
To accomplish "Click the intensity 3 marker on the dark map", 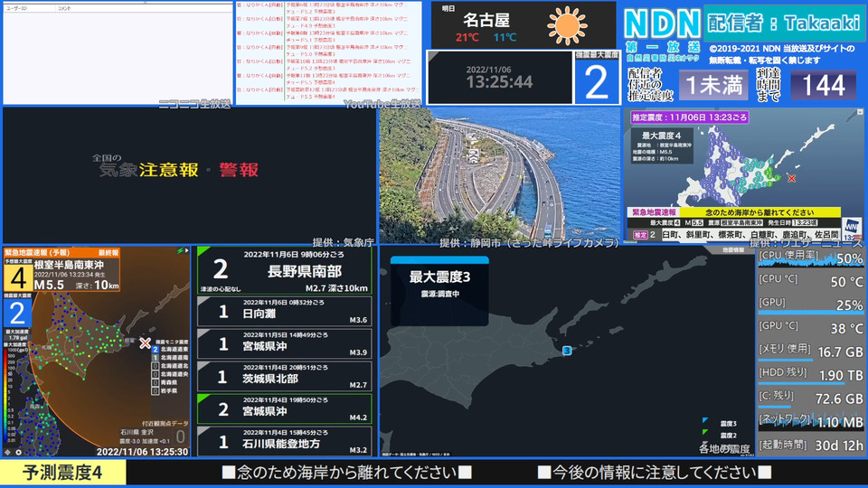I will coord(567,351).
